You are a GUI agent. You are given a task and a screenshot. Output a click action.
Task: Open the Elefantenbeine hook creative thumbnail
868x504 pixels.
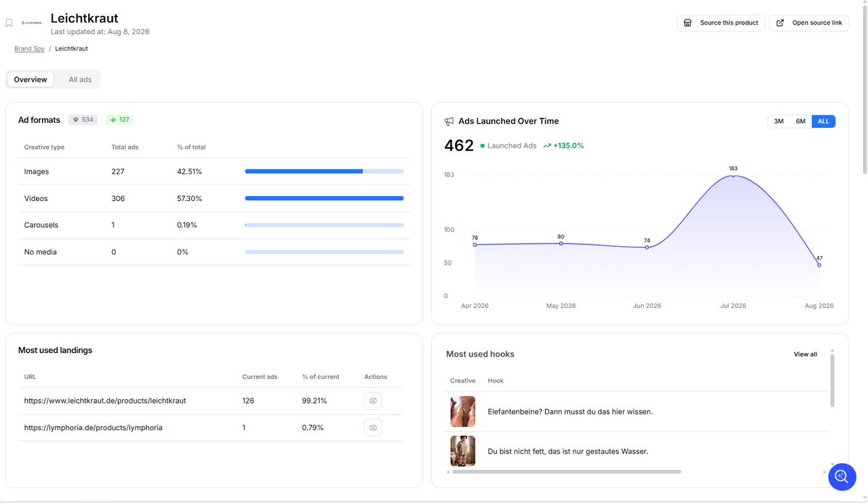(x=463, y=411)
